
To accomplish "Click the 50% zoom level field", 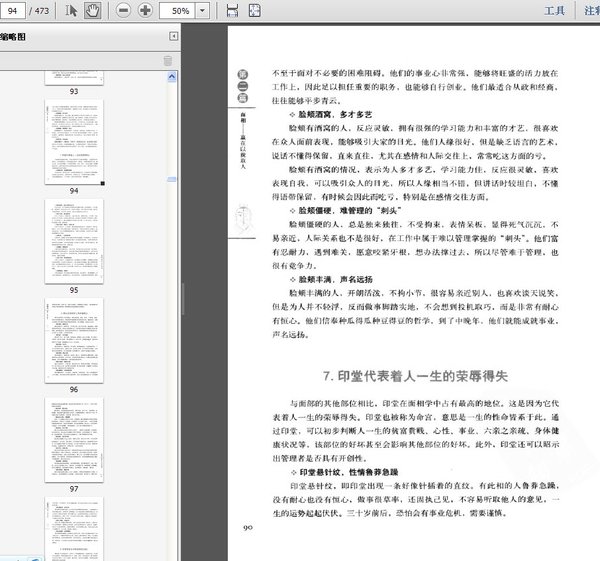I will [180, 10].
